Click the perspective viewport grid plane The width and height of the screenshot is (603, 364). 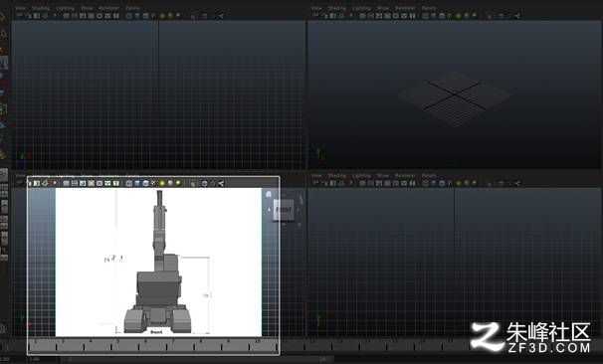(455, 98)
